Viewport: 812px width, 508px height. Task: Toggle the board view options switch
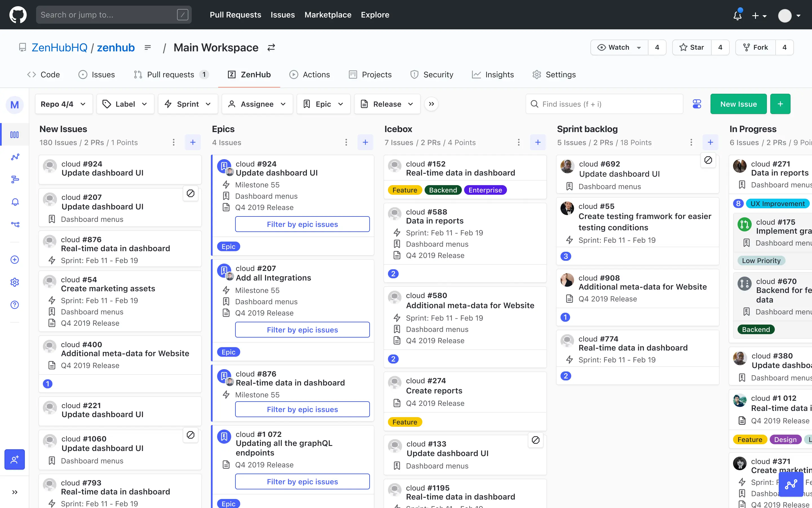697,104
